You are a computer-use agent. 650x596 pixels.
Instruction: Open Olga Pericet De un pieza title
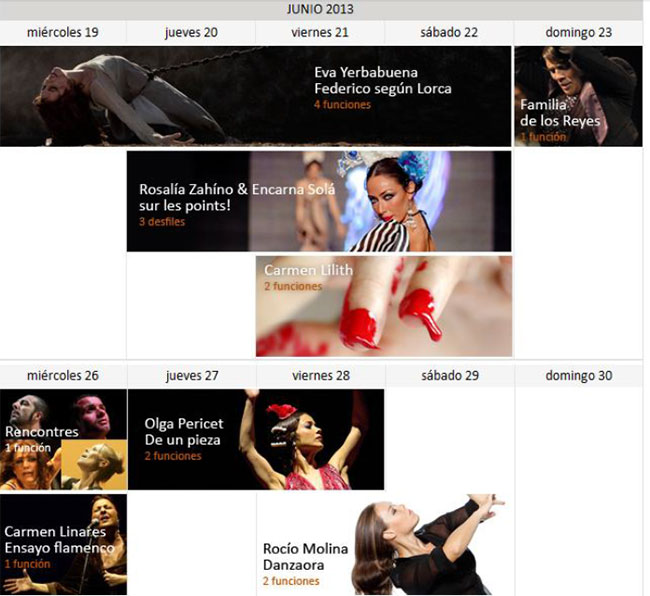pyautogui.click(x=183, y=431)
